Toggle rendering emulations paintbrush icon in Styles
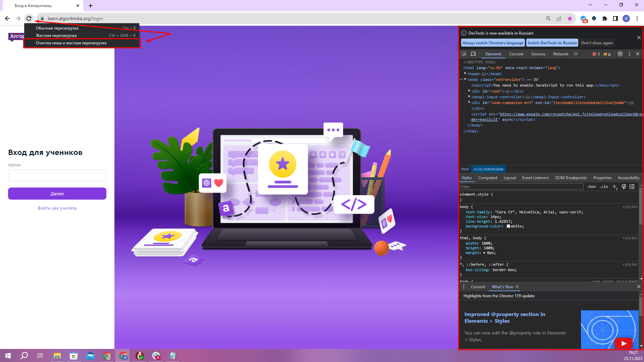644x362 pixels. click(x=624, y=187)
